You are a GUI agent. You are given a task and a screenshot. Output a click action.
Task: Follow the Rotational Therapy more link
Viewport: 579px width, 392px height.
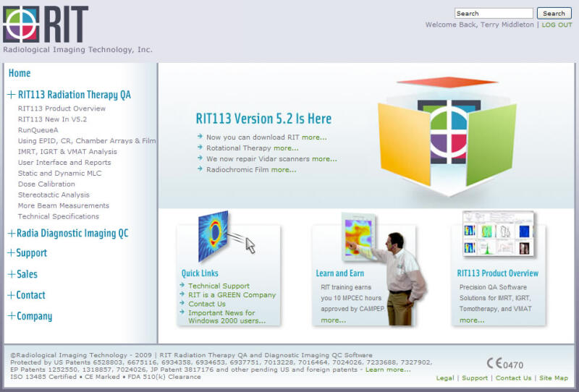[x=286, y=148]
